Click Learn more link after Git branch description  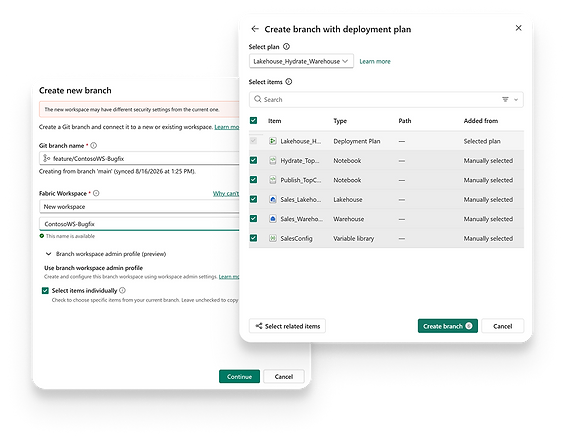coord(227,127)
